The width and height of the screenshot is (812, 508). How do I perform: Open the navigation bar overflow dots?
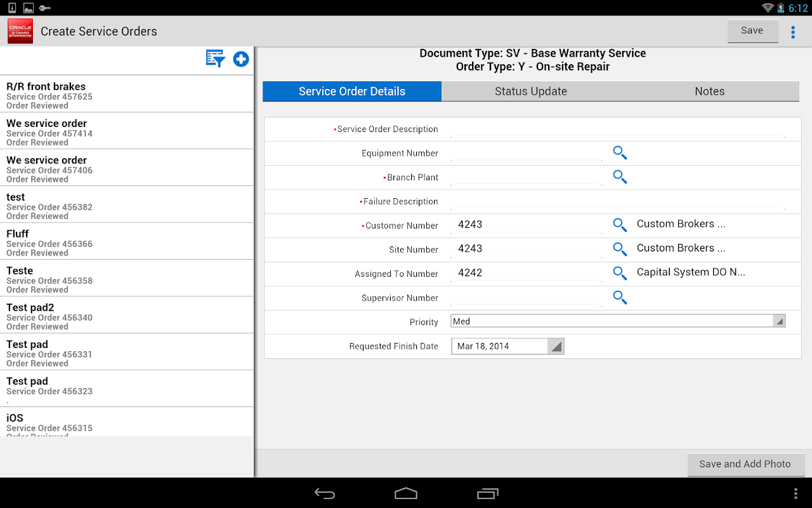pyautogui.click(x=796, y=493)
